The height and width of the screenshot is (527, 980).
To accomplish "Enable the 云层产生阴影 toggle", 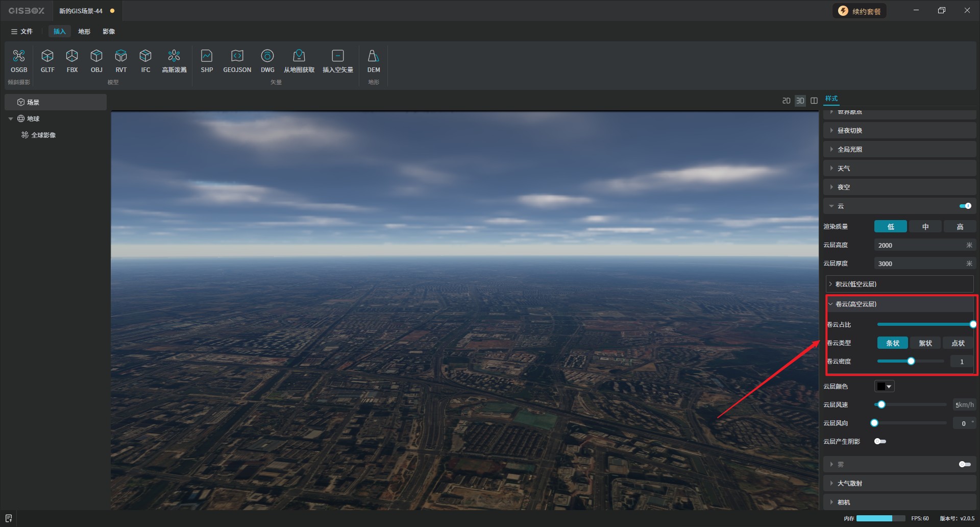I will click(x=880, y=441).
